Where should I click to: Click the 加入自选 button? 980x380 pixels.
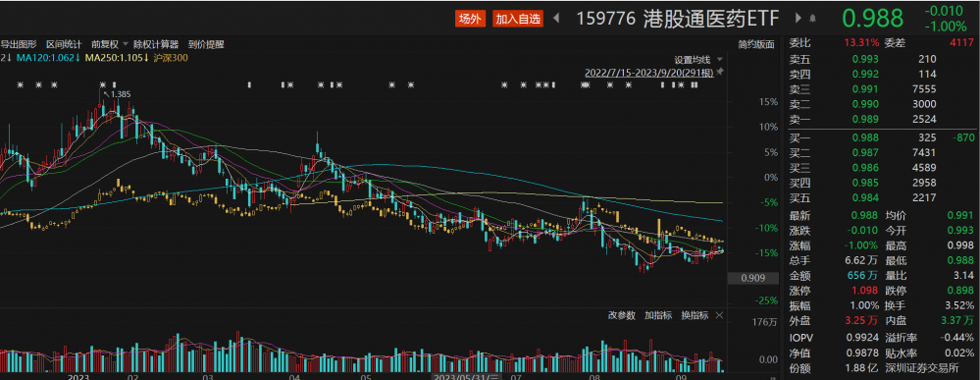(518, 19)
